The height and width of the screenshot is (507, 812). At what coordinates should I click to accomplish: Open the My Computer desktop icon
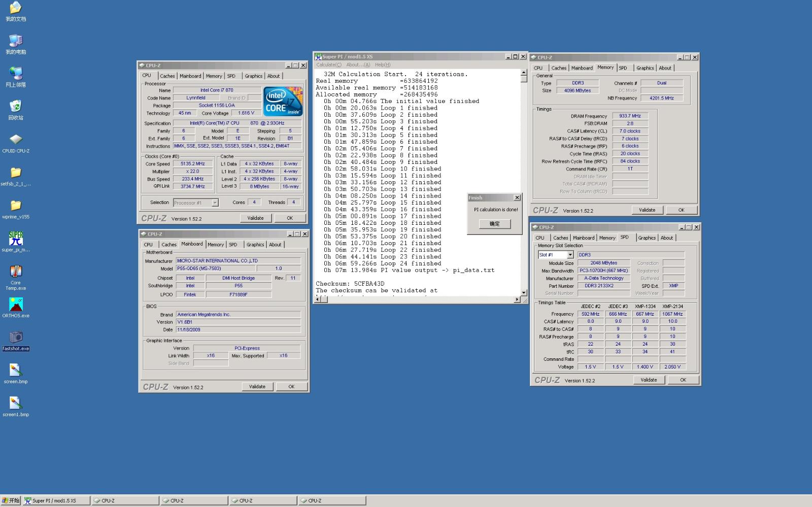click(x=16, y=44)
